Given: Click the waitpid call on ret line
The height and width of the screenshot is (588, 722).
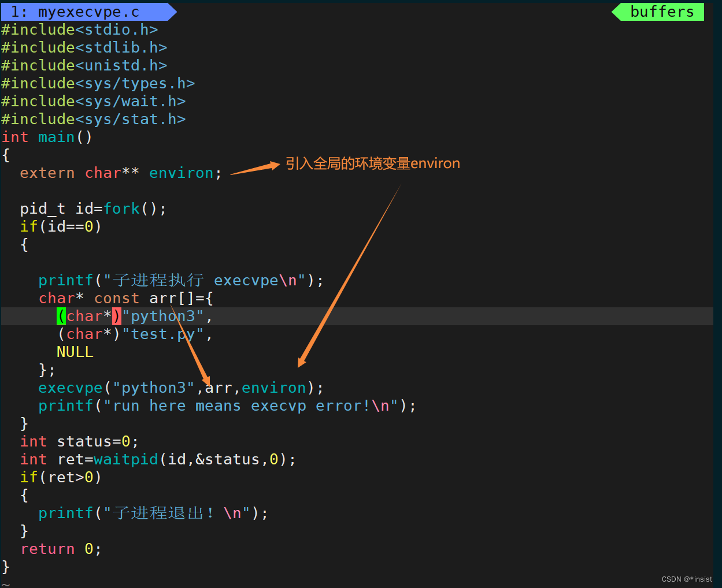Looking at the screenshot, I should tap(126, 459).
